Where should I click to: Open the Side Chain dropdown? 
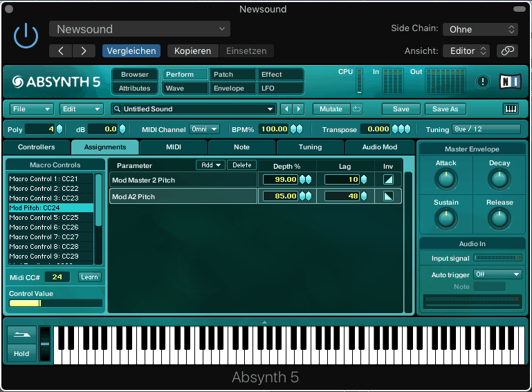[480, 29]
